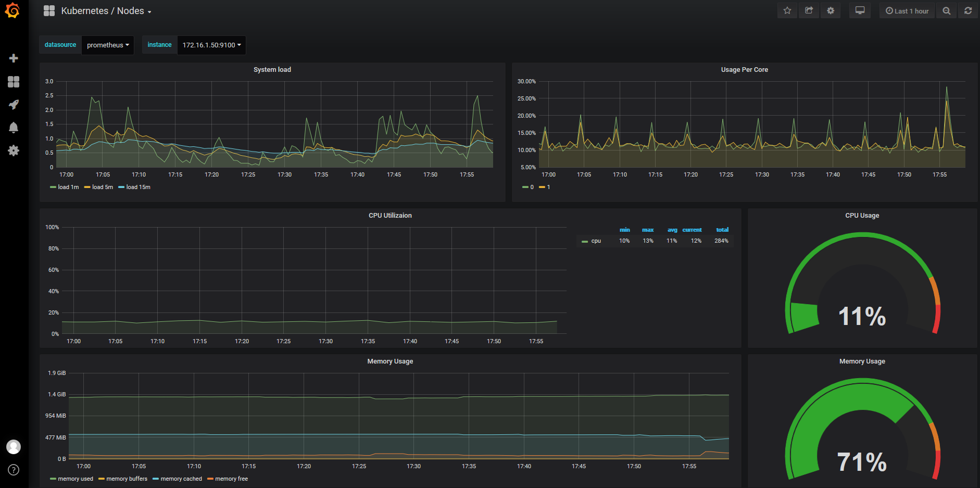Sort CPU legend by max column
The width and height of the screenshot is (980, 488).
pyautogui.click(x=648, y=230)
